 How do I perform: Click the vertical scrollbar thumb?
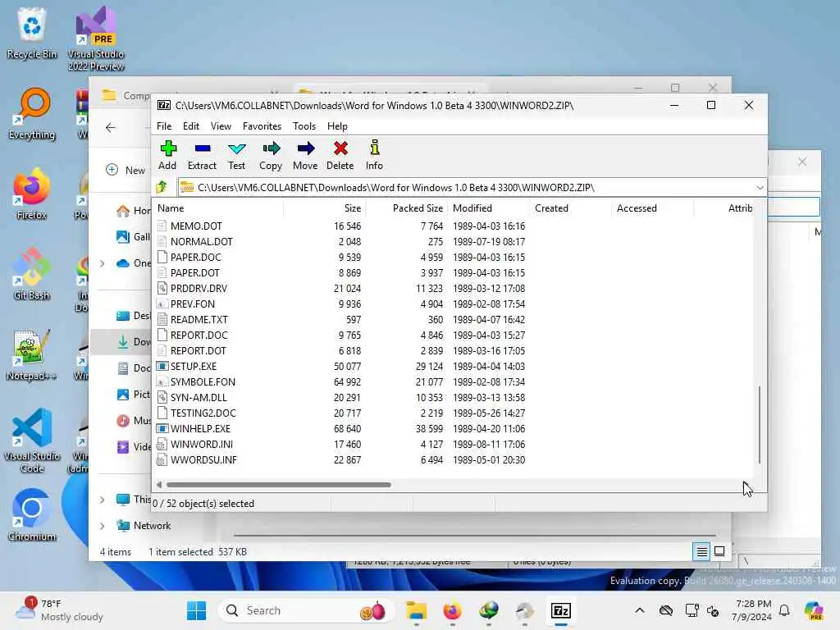click(759, 425)
